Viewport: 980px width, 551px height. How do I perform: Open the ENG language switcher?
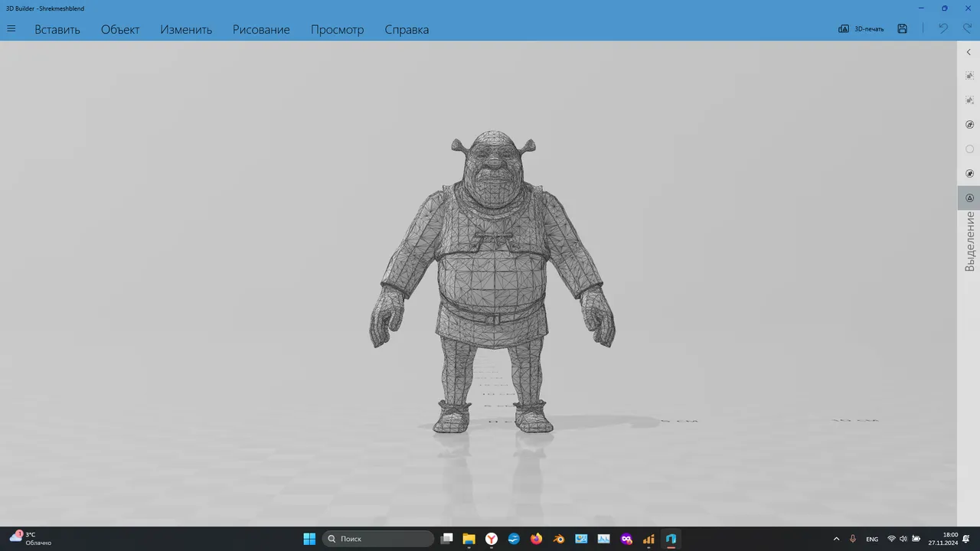pyautogui.click(x=872, y=539)
